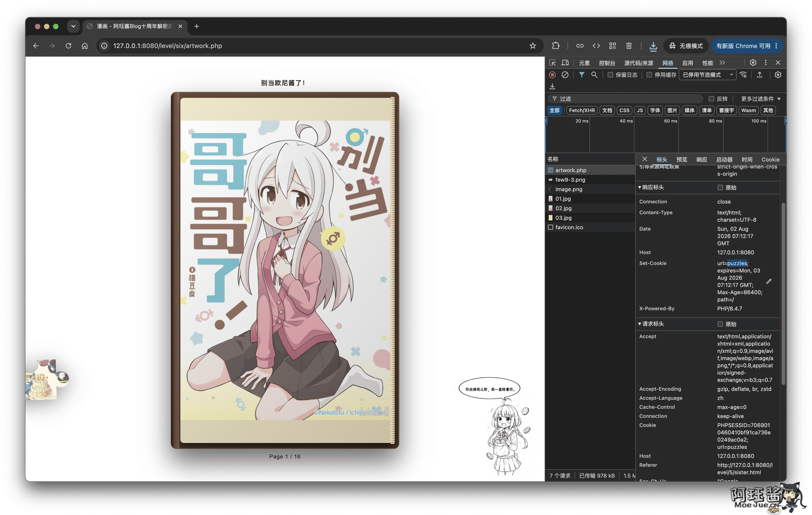
Task: Go back with the browser back arrow
Action: [36, 46]
